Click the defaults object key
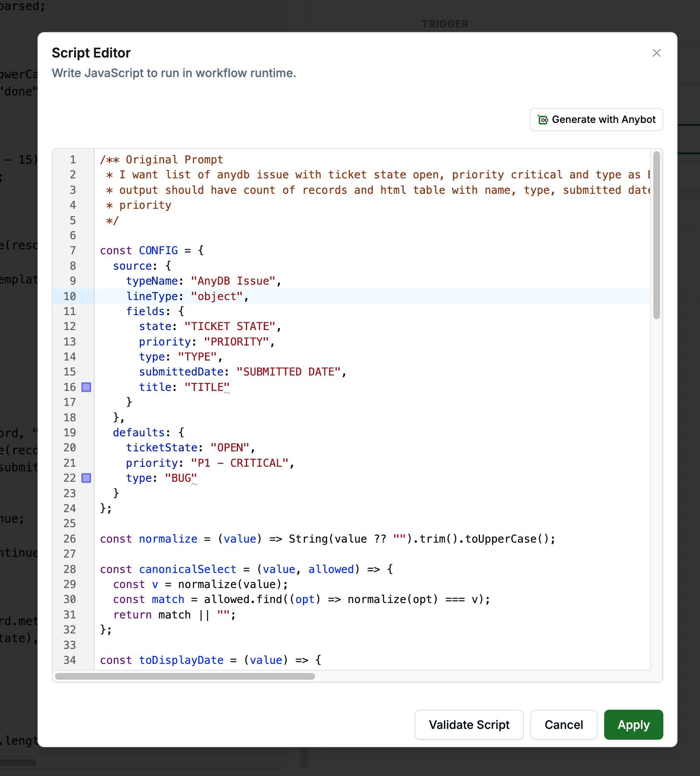Viewport: 700px width, 776px height. pyautogui.click(x=139, y=433)
